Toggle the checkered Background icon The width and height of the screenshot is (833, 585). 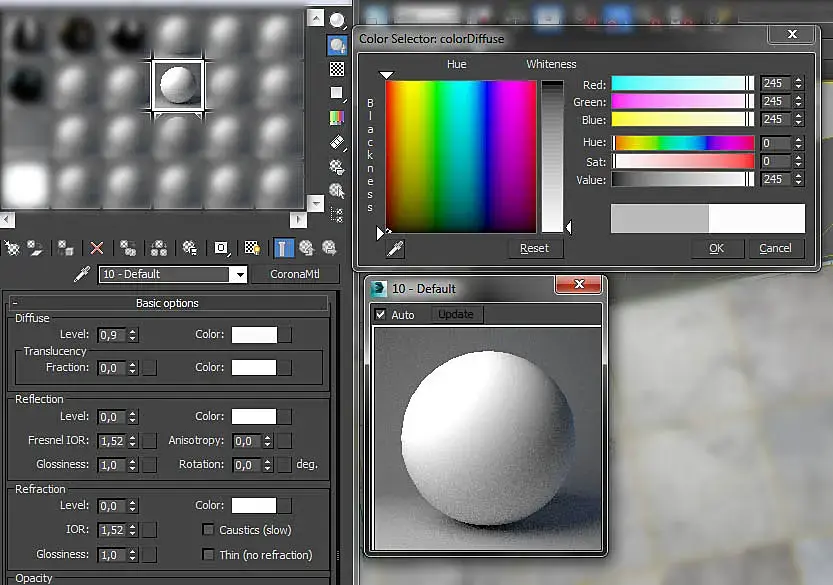tap(337, 69)
